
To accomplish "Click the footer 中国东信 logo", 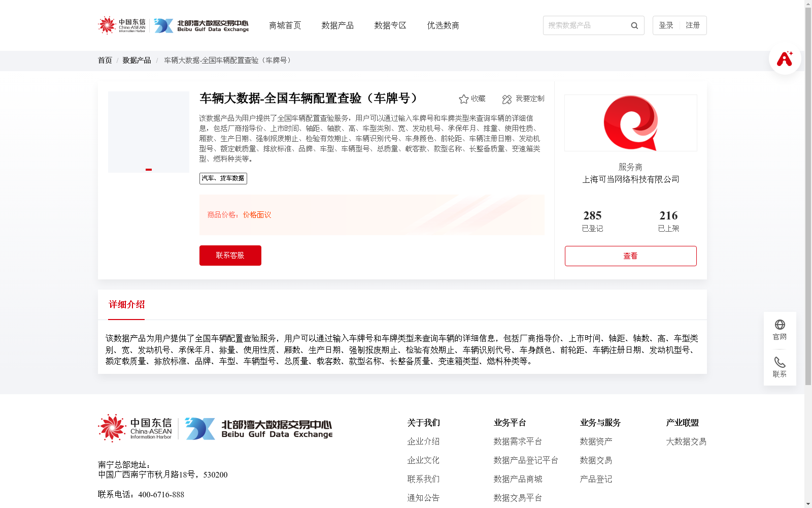I will pyautogui.click(x=135, y=428).
